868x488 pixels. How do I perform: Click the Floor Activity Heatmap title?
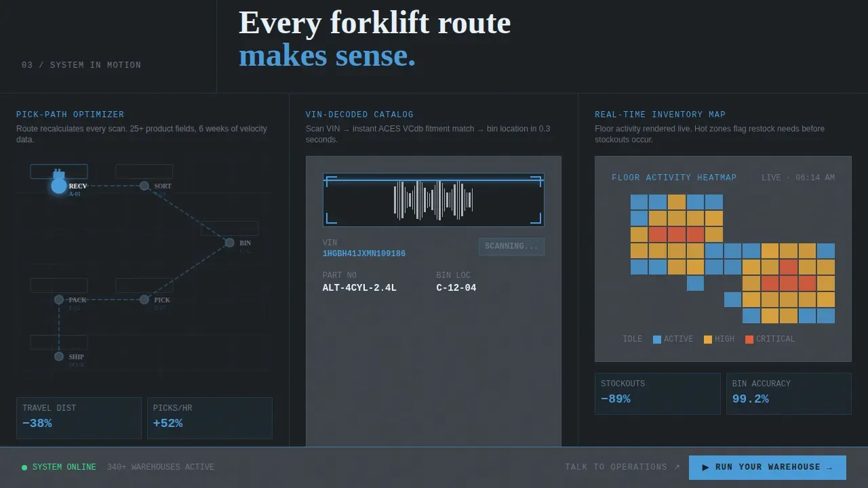(x=674, y=178)
